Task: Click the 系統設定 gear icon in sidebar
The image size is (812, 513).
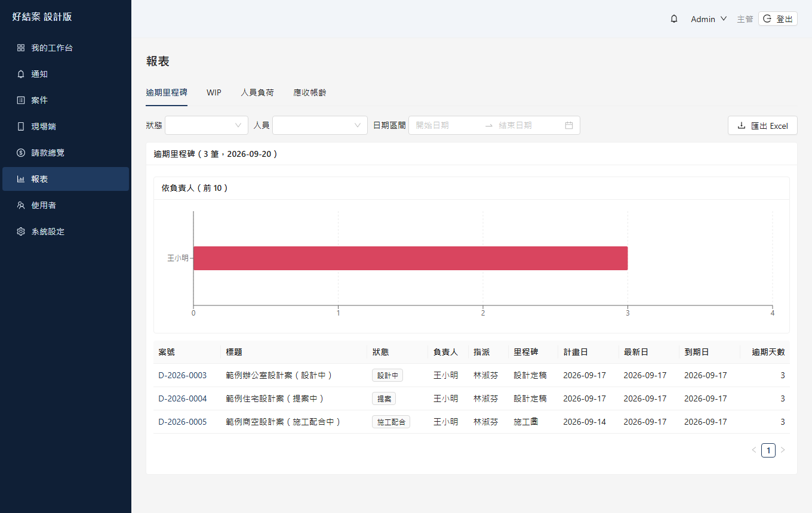Action: coord(21,231)
